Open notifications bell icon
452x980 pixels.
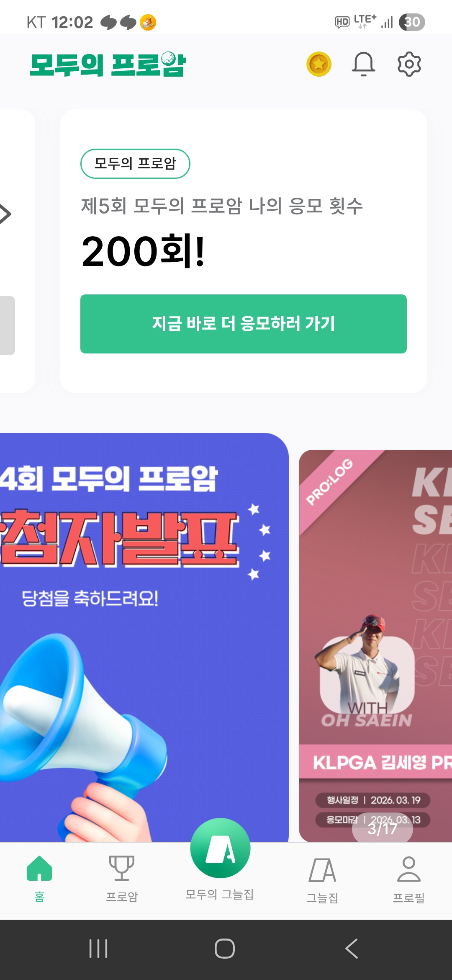tap(363, 64)
